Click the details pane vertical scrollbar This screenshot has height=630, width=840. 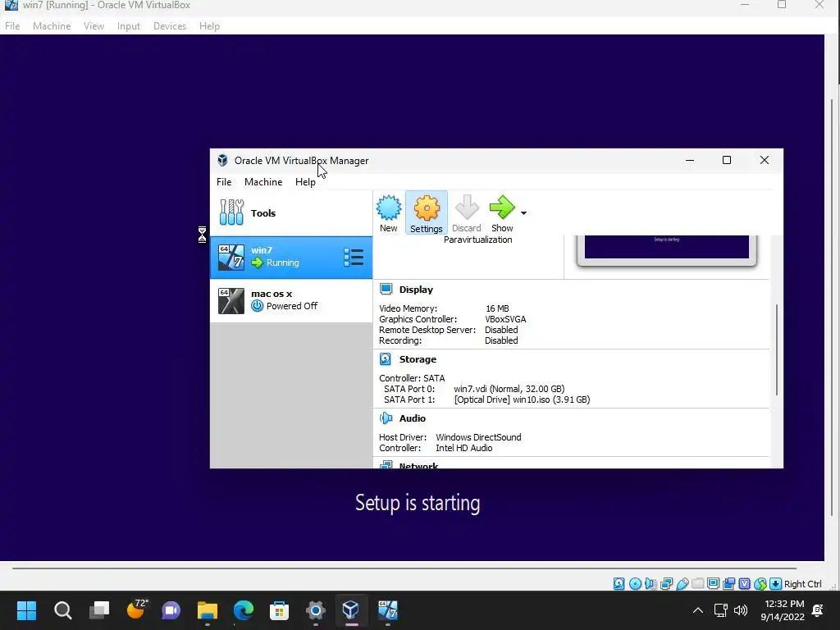coord(776,349)
